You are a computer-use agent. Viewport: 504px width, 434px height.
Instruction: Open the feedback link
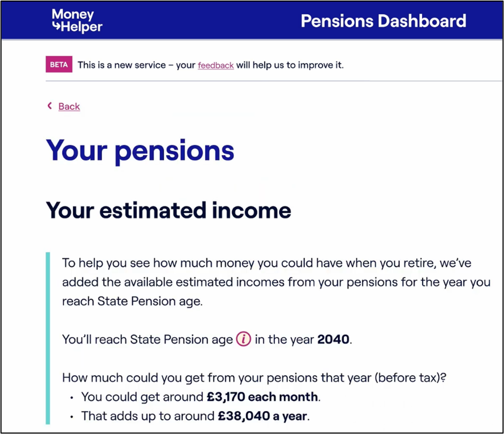[216, 65]
